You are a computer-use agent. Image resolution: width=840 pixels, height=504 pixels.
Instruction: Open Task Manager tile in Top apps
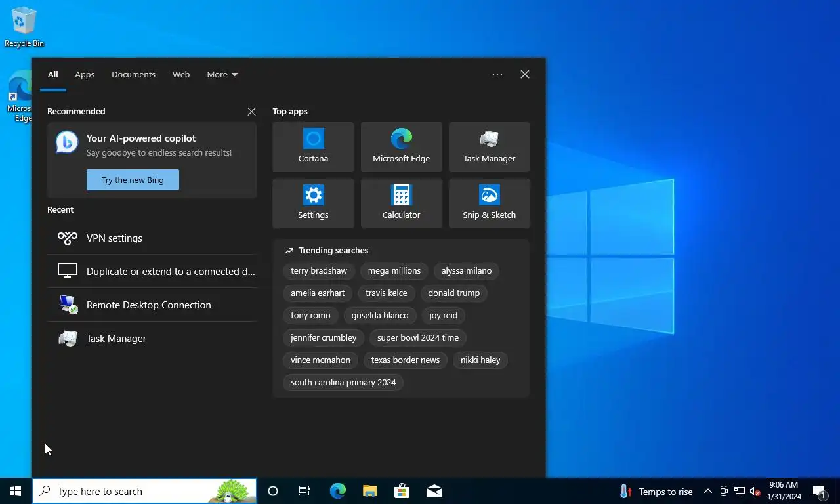coord(489,147)
